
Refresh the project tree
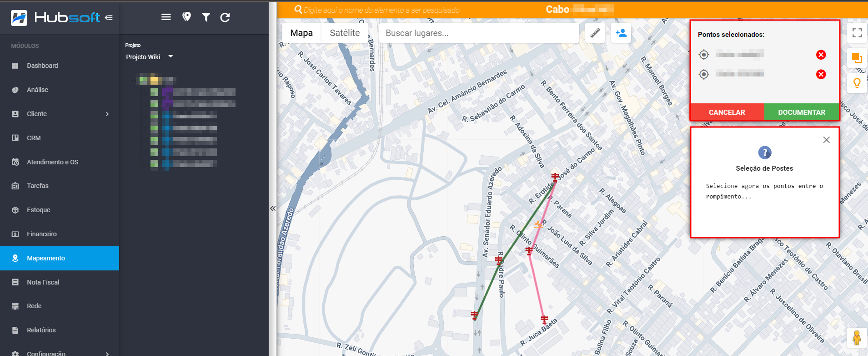click(x=225, y=17)
